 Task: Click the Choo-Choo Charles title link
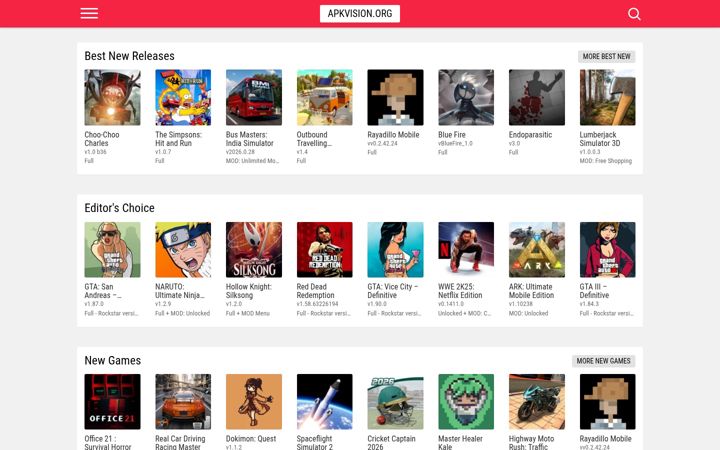[x=102, y=139]
